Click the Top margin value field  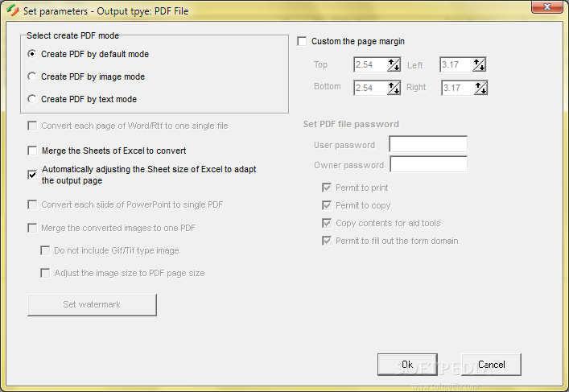pos(370,65)
